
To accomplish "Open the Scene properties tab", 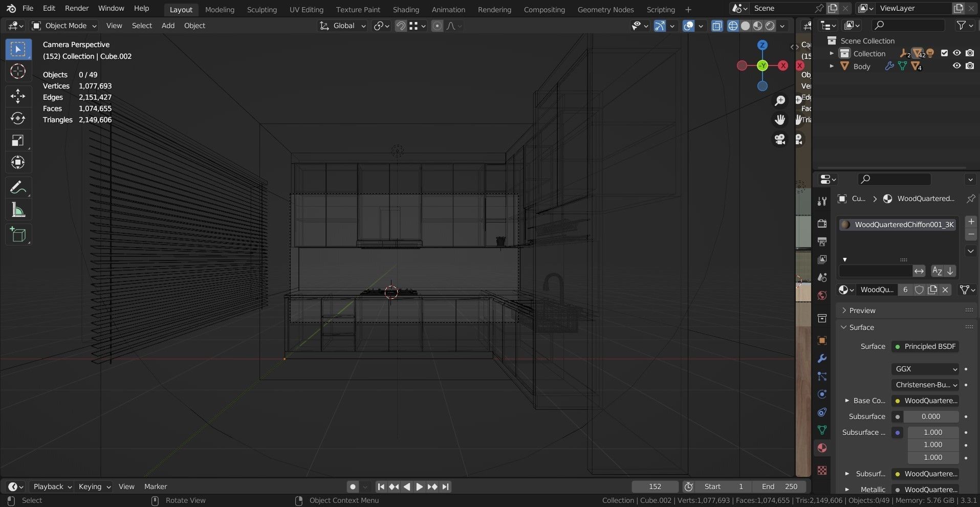I will pyautogui.click(x=822, y=277).
